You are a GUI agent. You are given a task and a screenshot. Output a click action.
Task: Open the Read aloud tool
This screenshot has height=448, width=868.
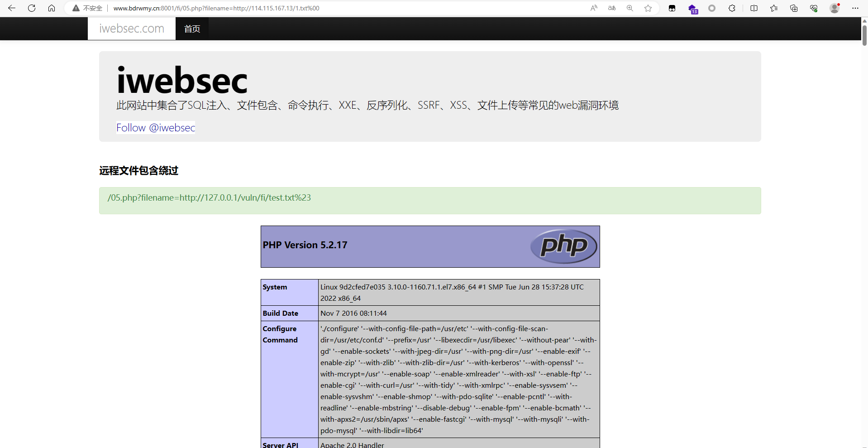(x=594, y=8)
